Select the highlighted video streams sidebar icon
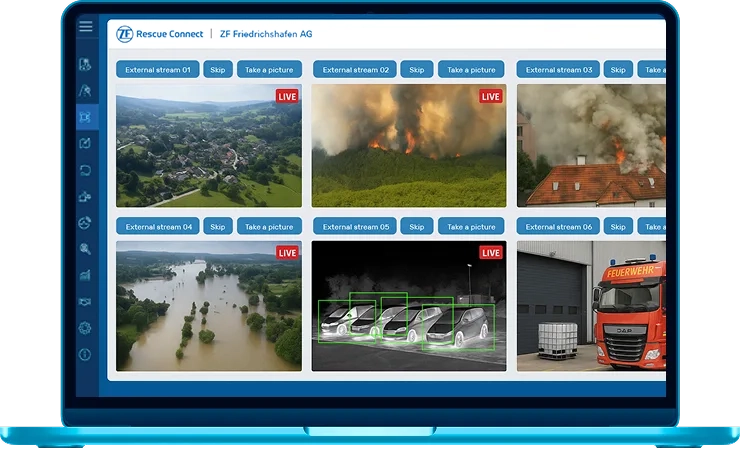The image size is (740, 449). click(x=86, y=117)
